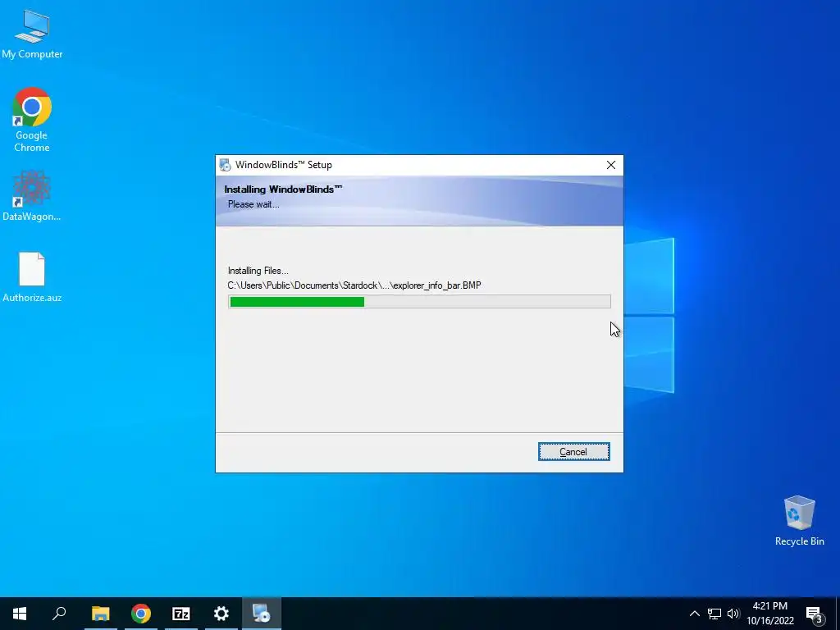Open the volume control tray icon
The width and height of the screenshot is (840, 630).
tap(733, 614)
